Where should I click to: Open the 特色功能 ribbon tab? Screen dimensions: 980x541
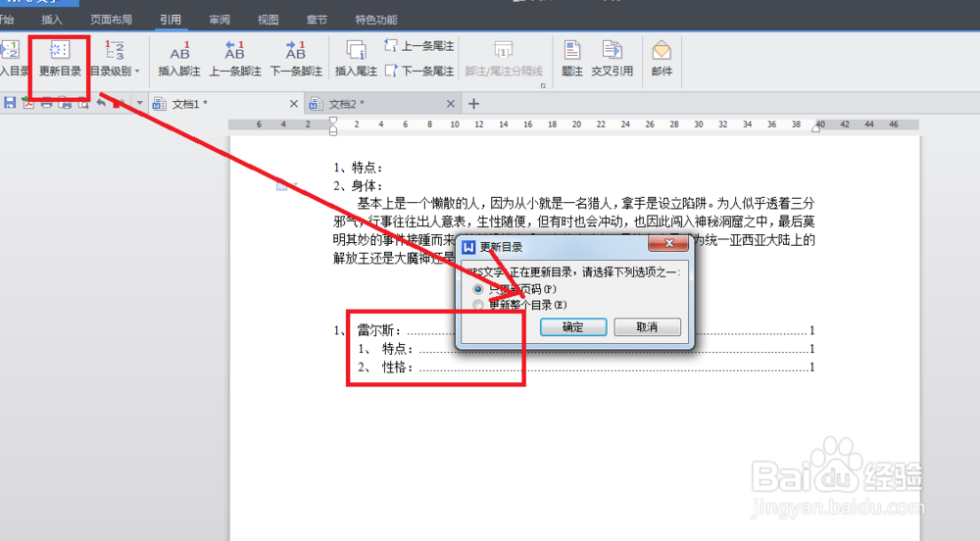click(x=376, y=20)
